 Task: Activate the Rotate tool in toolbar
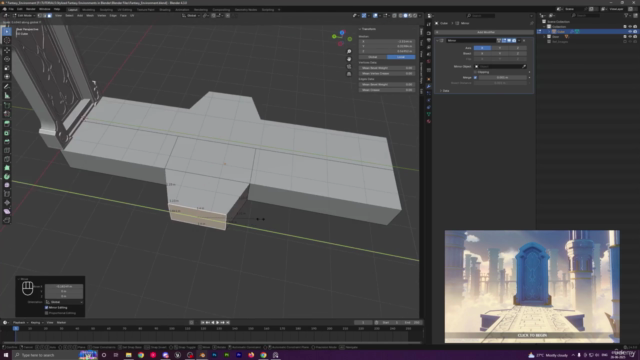7,59
